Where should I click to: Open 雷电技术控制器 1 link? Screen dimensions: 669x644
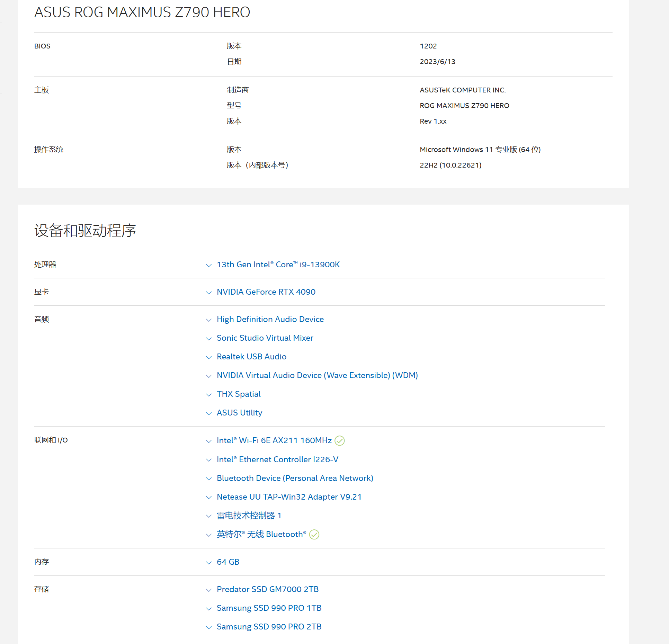click(x=249, y=516)
